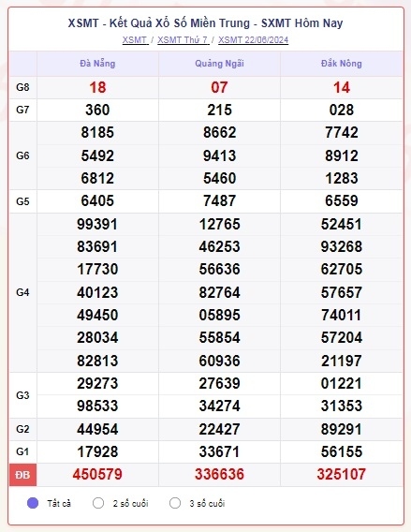The image size is (411, 532).
Task: Select the 'Tất cả' radio button
Action: point(33,503)
